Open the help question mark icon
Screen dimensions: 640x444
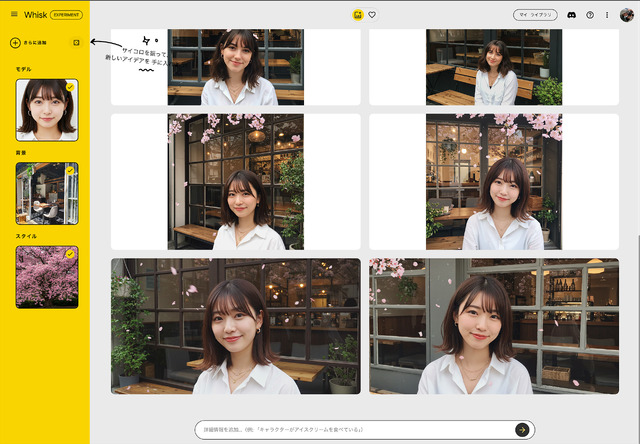(590, 15)
